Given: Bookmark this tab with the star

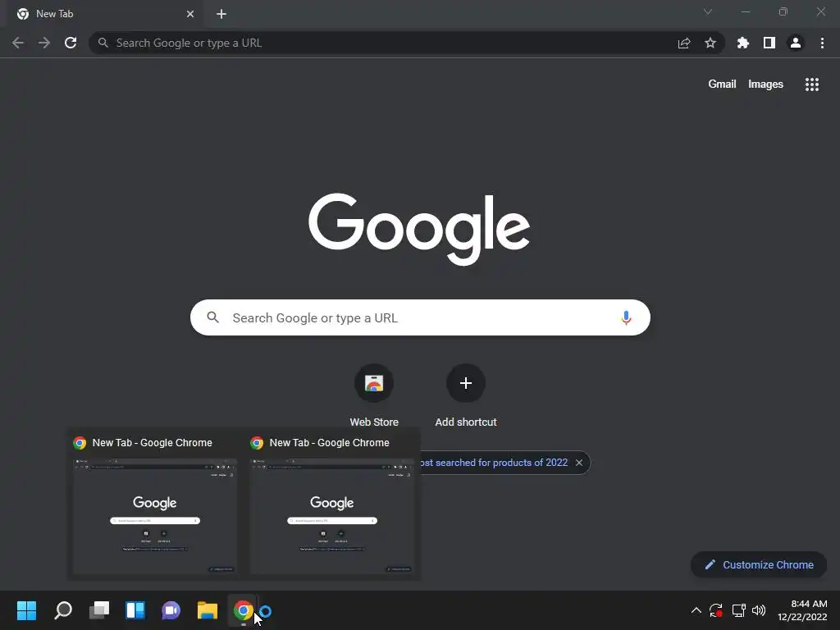Looking at the screenshot, I should [710, 43].
